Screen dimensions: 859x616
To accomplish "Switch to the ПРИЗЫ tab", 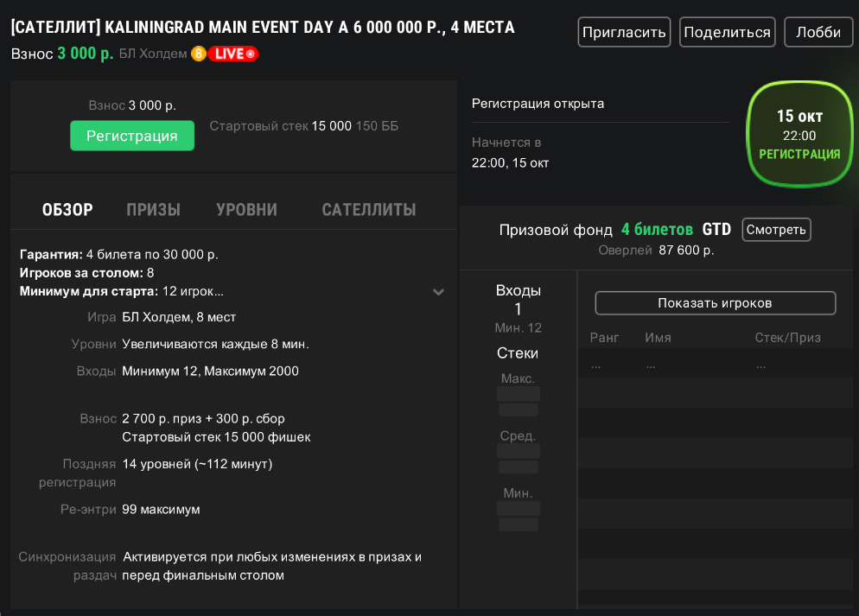I will (153, 210).
